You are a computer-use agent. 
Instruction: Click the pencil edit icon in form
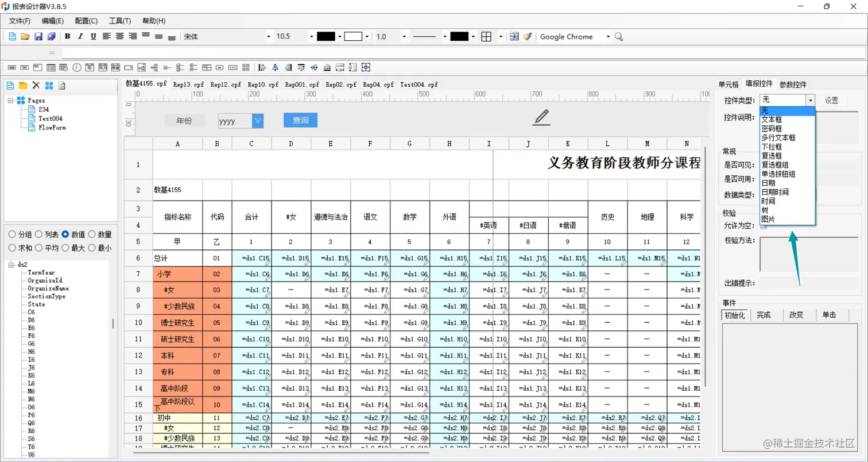coord(541,117)
